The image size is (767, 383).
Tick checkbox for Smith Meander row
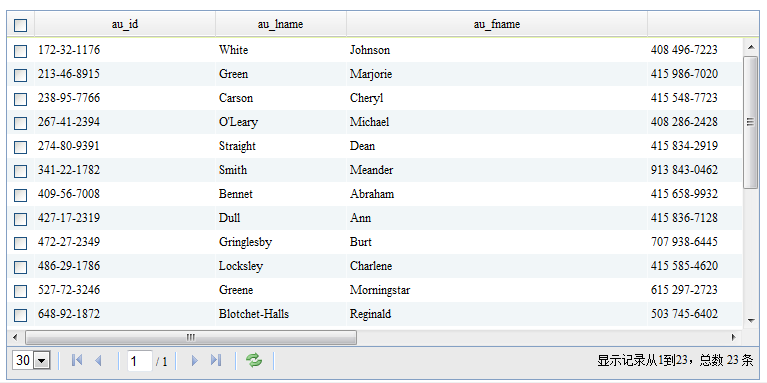click(21, 171)
